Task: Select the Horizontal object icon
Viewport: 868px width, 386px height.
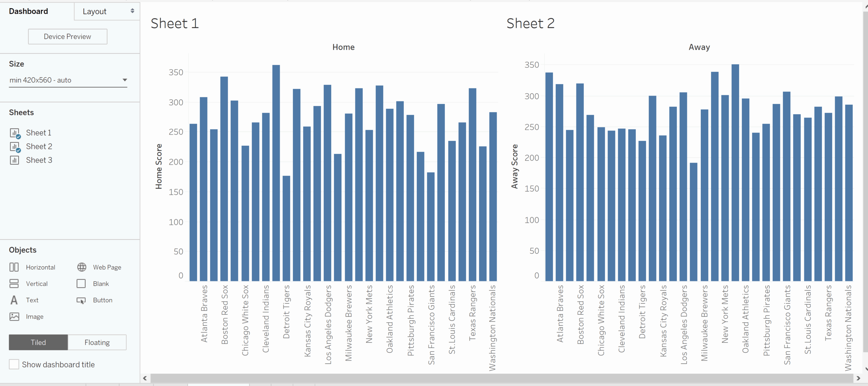Action: pos(14,267)
